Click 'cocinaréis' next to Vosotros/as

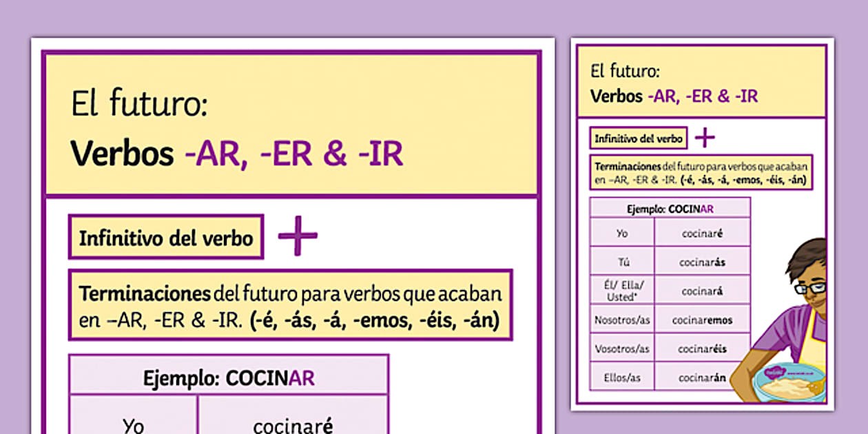703,349
